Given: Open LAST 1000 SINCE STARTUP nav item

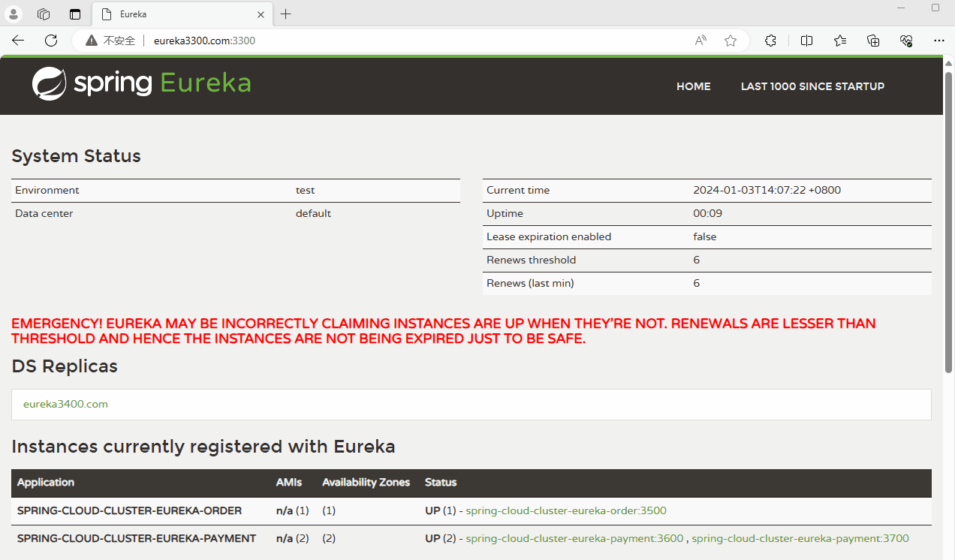Looking at the screenshot, I should point(812,86).
